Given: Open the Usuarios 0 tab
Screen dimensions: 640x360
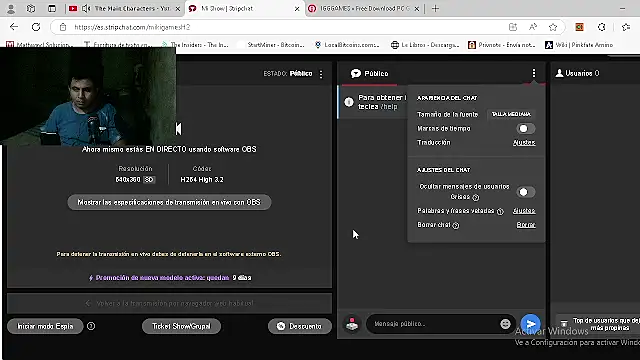Looking at the screenshot, I should pos(577,73).
